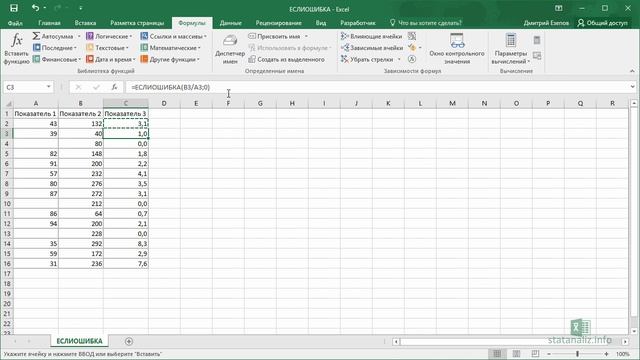Click Calculate Now icon
This screenshot has height=360, width=640.
[x=537, y=40]
